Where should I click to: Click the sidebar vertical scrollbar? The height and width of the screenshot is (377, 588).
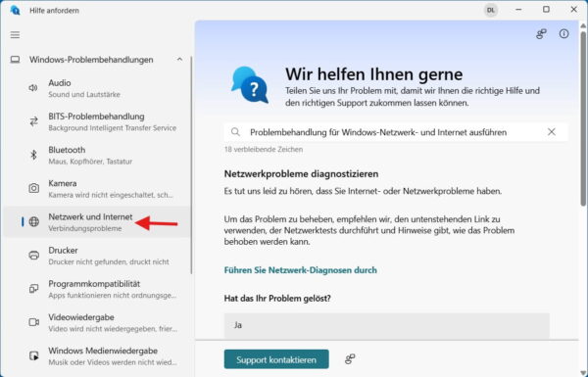coord(191,165)
